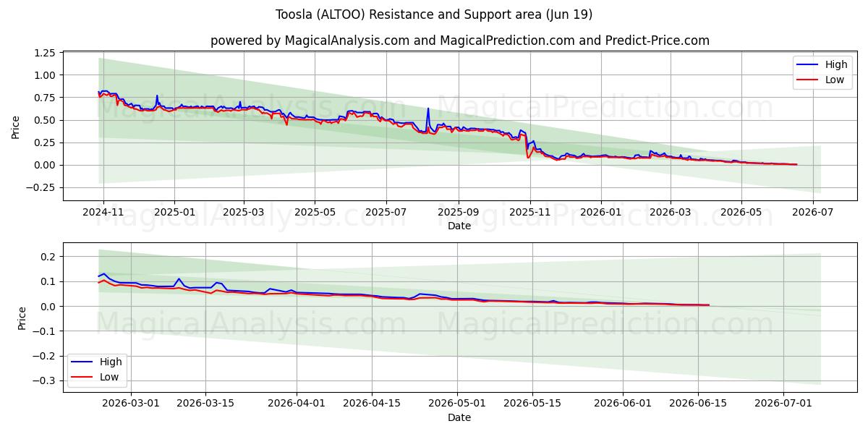Click the '2025-05' date label on top chart
Viewport: 868px width, 434px height.
tap(314, 213)
